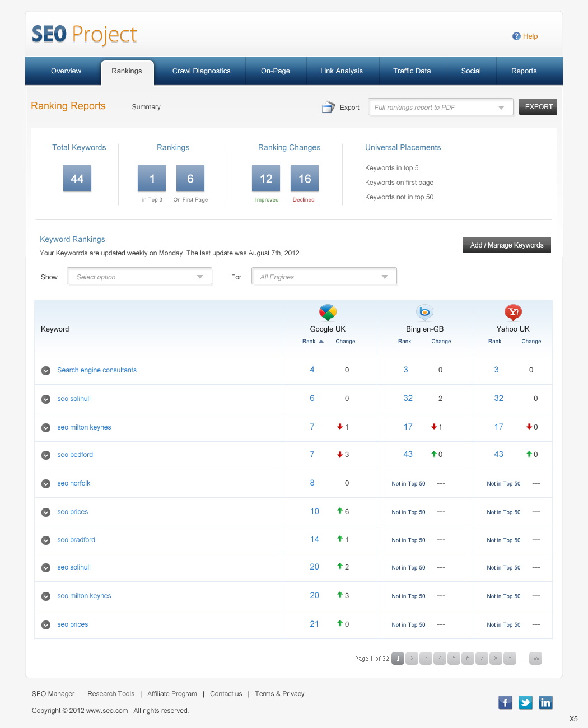Screen dimensions: 588x728
Task: Open the Link Analysis tab
Action: tap(341, 71)
